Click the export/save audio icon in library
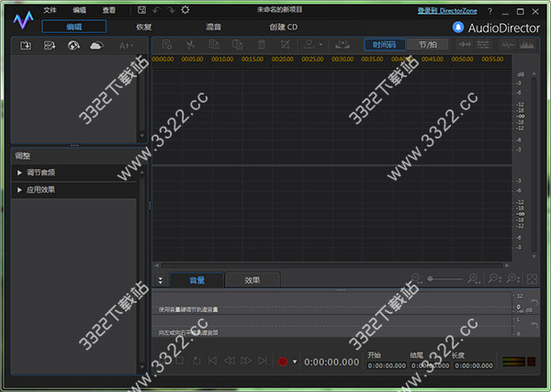Viewport: 551px width, 392px height. (50, 45)
